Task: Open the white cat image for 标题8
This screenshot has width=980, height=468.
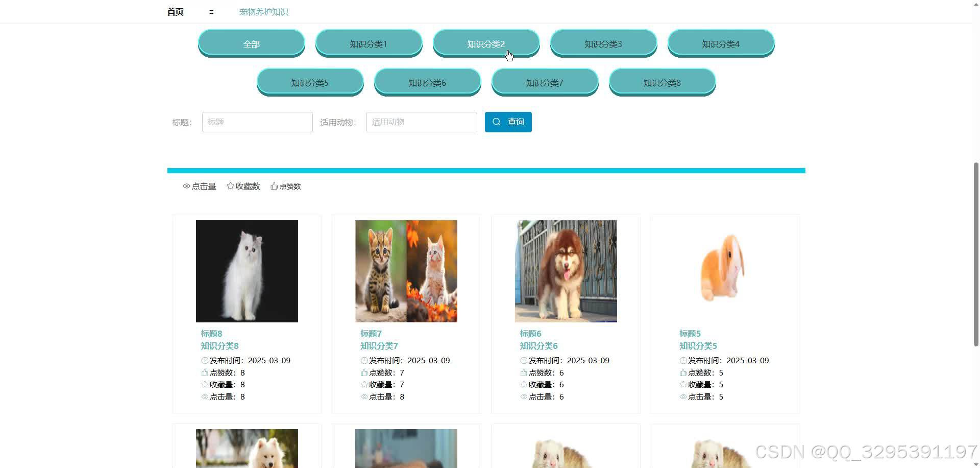Action: pyautogui.click(x=247, y=271)
